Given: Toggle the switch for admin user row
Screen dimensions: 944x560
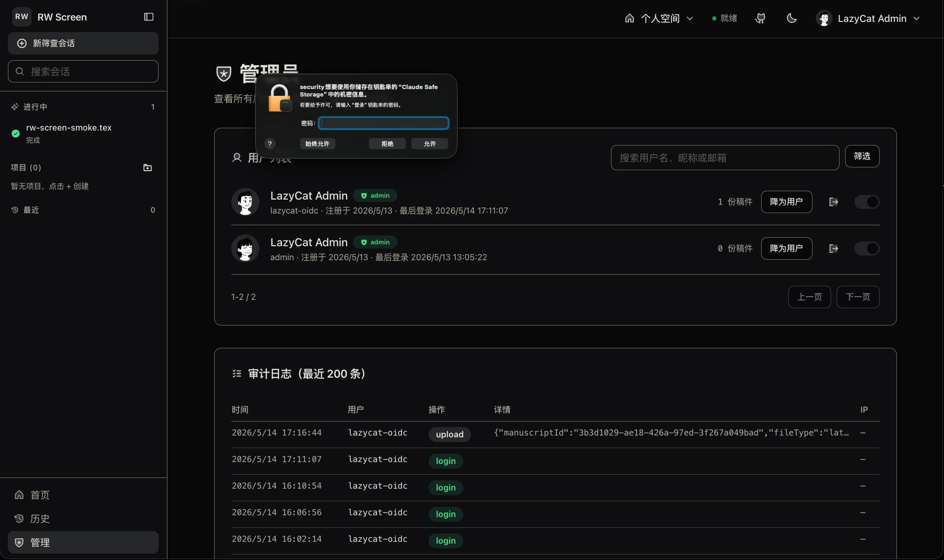Looking at the screenshot, I should pos(867,249).
